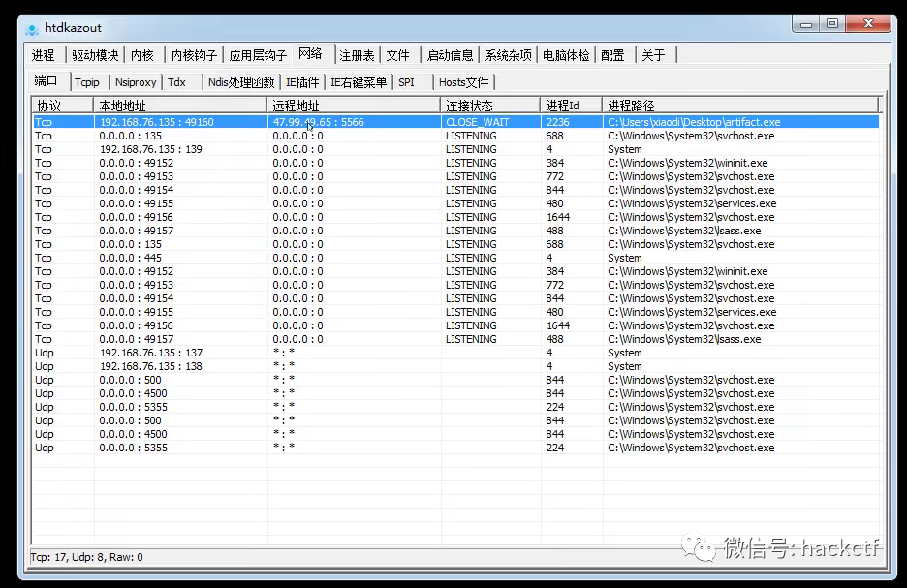
Task: Switch to the Nsiproxy sub-tab
Action: point(136,82)
